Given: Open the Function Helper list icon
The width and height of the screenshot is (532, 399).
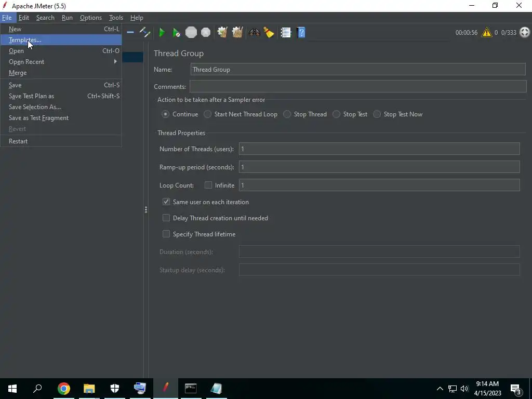Looking at the screenshot, I should [x=286, y=33].
